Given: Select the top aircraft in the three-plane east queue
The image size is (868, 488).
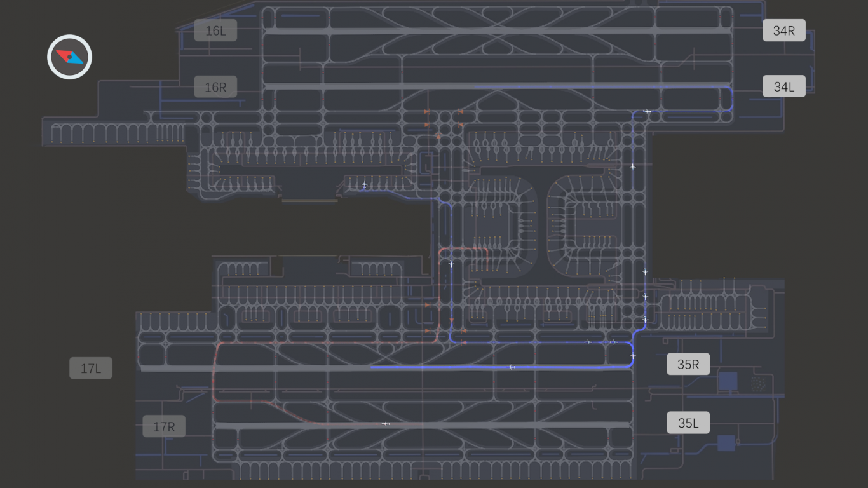Looking at the screenshot, I should (x=645, y=272).
